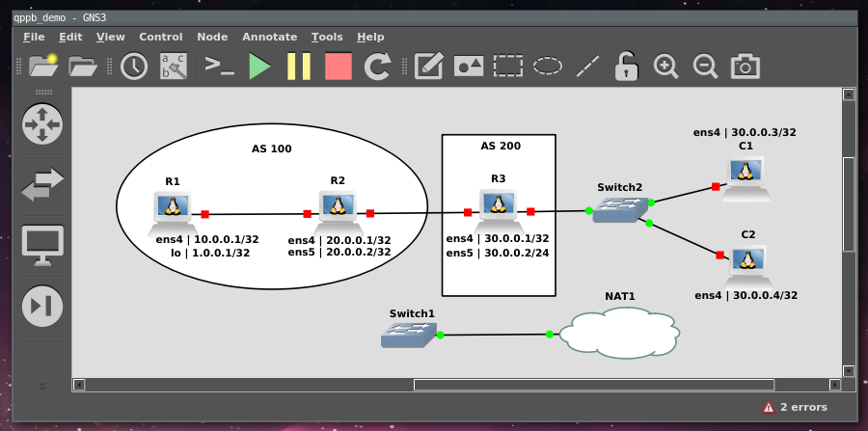Image resolution: width=868 pixels, height=431 pixels.
Task: Stop all nodes with the red square button
Action: pos(339,67)
